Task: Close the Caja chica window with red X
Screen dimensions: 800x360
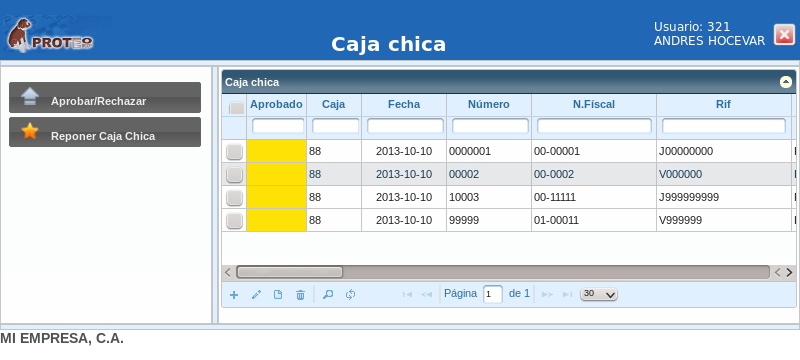Action: 784,35
